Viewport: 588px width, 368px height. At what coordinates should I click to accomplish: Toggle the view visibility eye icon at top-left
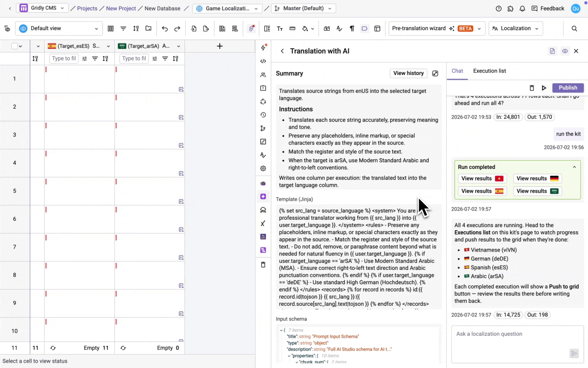(x=7, y=29)
